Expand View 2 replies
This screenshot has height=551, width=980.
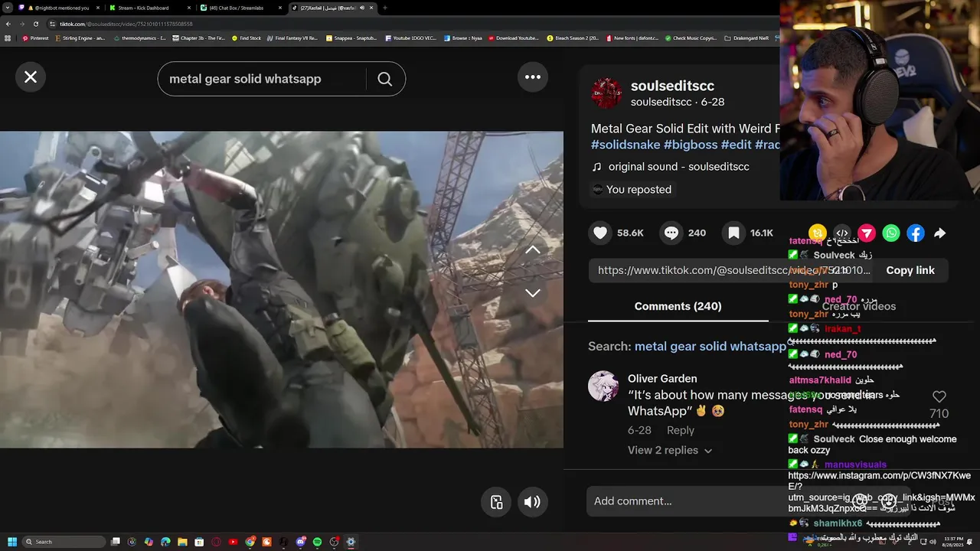click(x=670, y=450)
